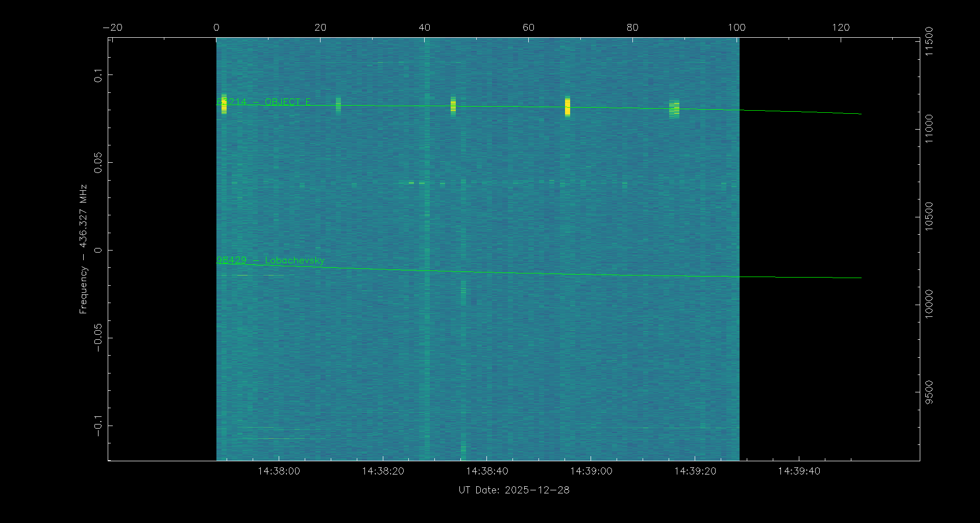Click the OBJECT E satellite label

(263, 102)
